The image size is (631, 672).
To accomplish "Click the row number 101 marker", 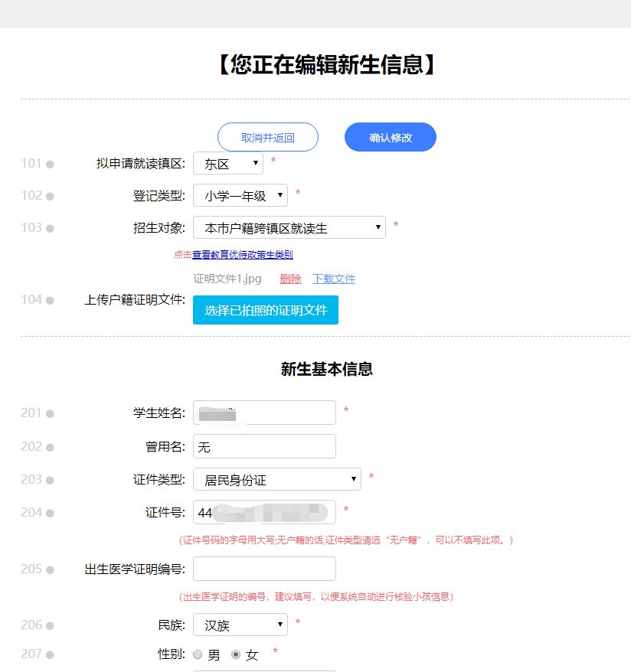I will [x=38, y=163].
